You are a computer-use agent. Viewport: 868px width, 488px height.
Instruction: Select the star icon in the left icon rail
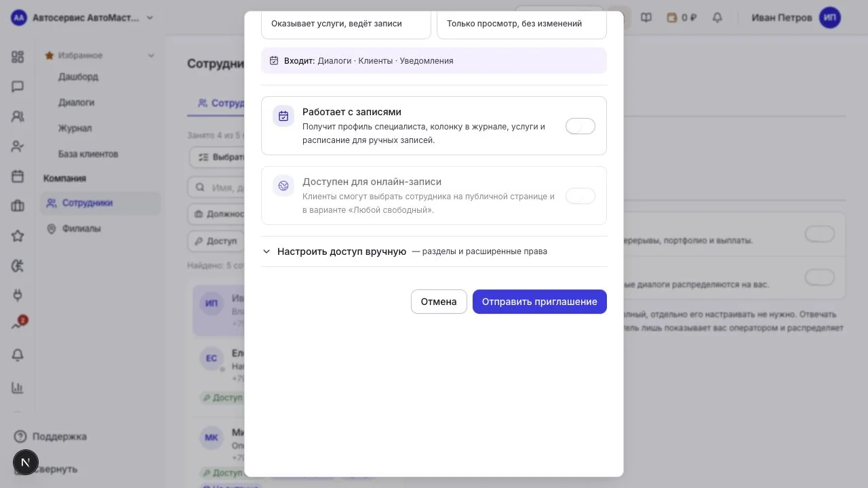coord(18,236)
